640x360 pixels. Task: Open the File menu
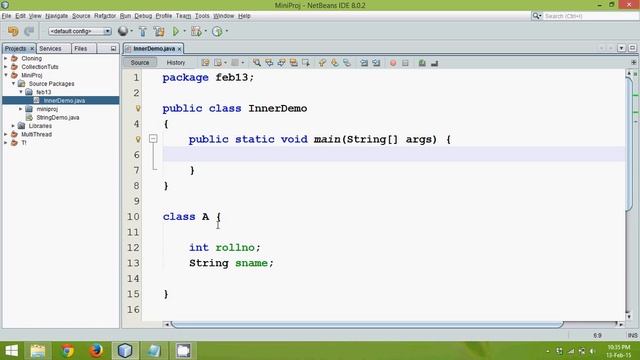click(6, 16)
